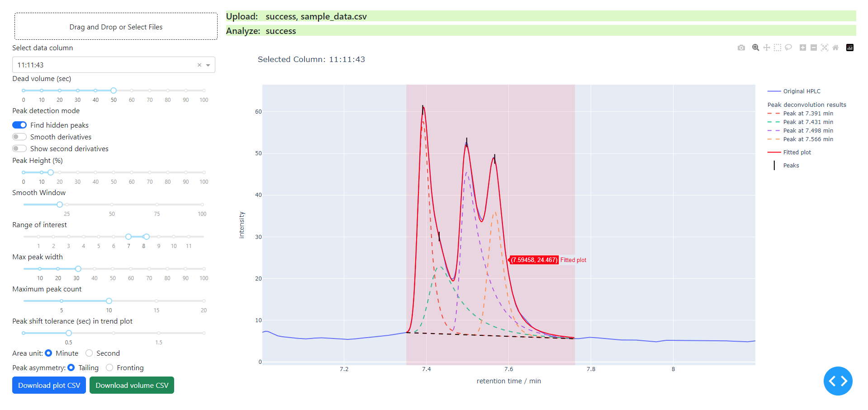Clear the selected column with the x icon

click(x=199, y=65)
